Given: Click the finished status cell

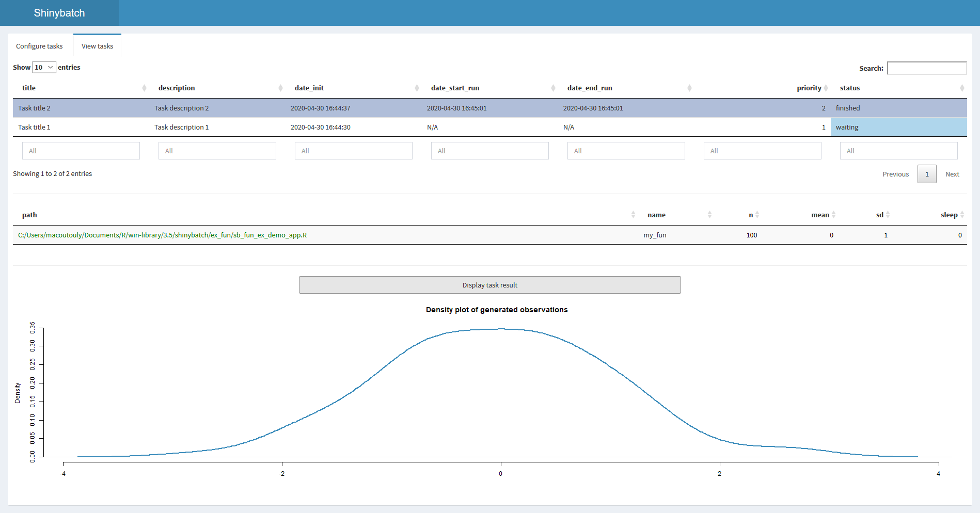Looking at the screenshot, I should [899, 108].
